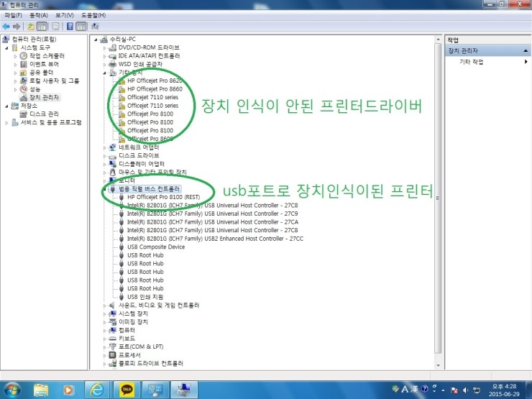532x399 pixels.
Task: Open the 파일(F) menu
Action: pos(13,14)
